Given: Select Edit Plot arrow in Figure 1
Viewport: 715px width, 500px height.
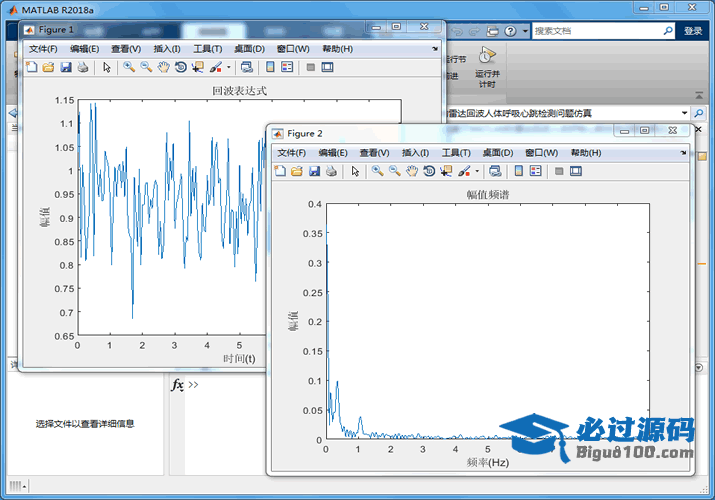Looking at the screenshot, I should click(107, 67).
